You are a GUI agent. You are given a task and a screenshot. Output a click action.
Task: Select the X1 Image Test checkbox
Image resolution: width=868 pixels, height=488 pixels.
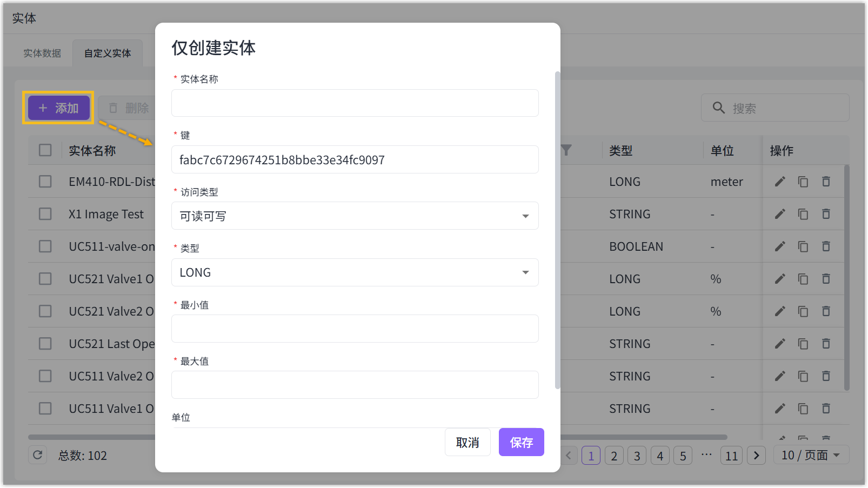pyautogui.click(x=45, y=214)
